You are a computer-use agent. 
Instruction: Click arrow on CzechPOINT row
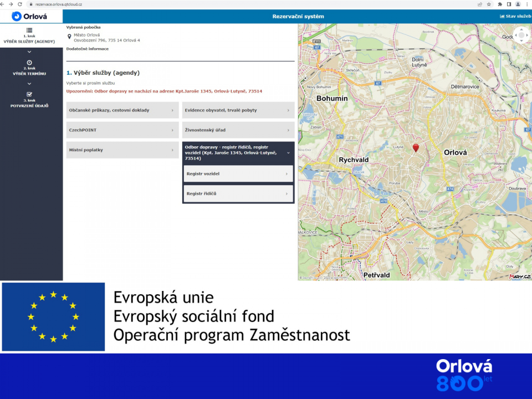172,130
